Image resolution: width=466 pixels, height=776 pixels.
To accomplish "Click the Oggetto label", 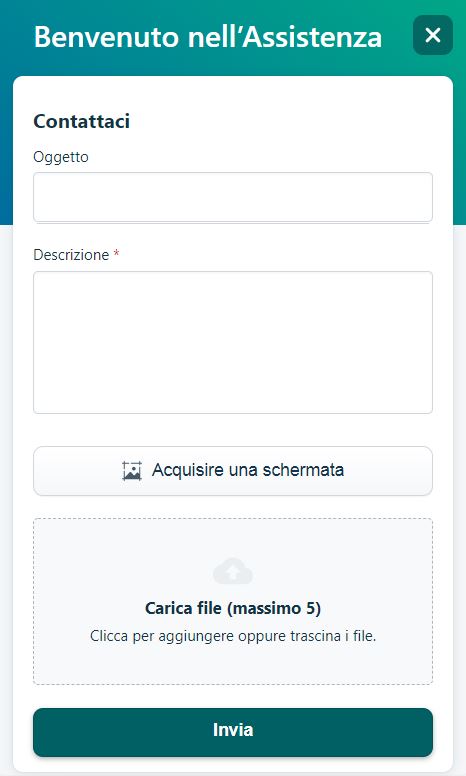I will (61, 157).
